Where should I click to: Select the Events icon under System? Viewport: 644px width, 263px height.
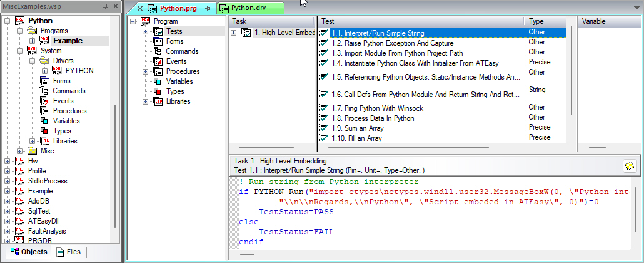[45, 101]
